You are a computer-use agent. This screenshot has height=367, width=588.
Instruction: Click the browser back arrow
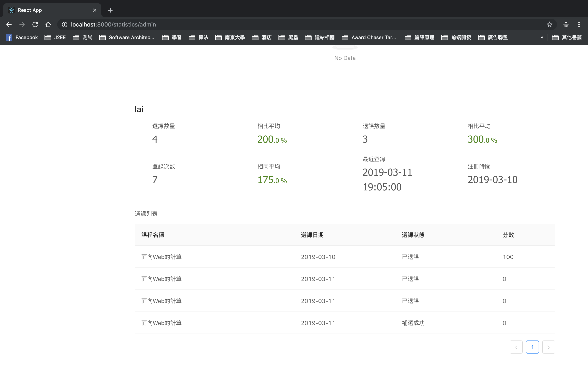pos(9,24)
